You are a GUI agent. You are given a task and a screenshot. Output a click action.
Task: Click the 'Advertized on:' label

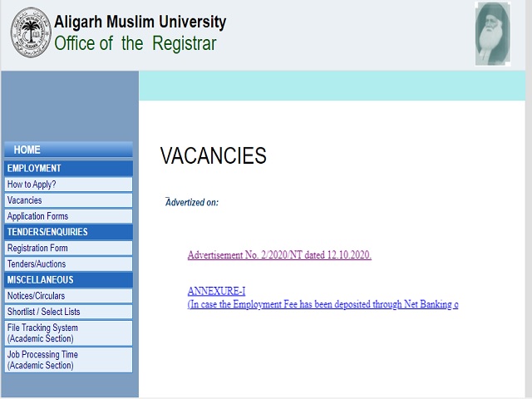[192, 202]
